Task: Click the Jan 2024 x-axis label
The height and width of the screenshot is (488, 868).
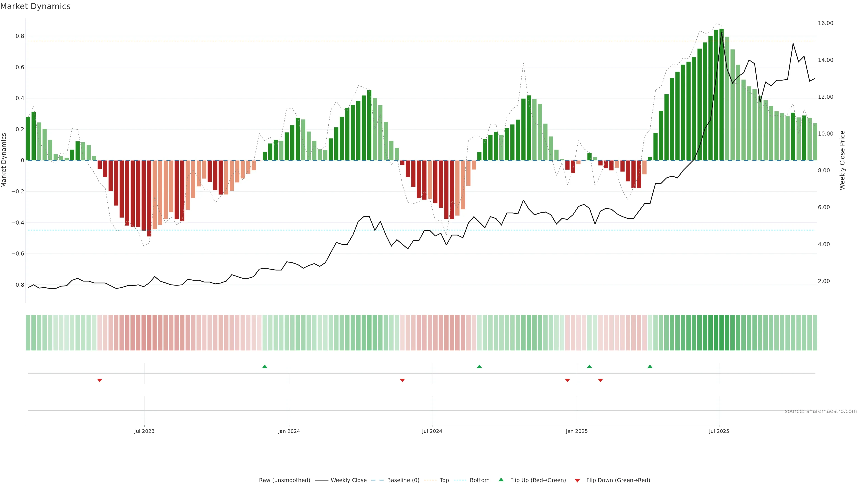Action: point(289,431)
